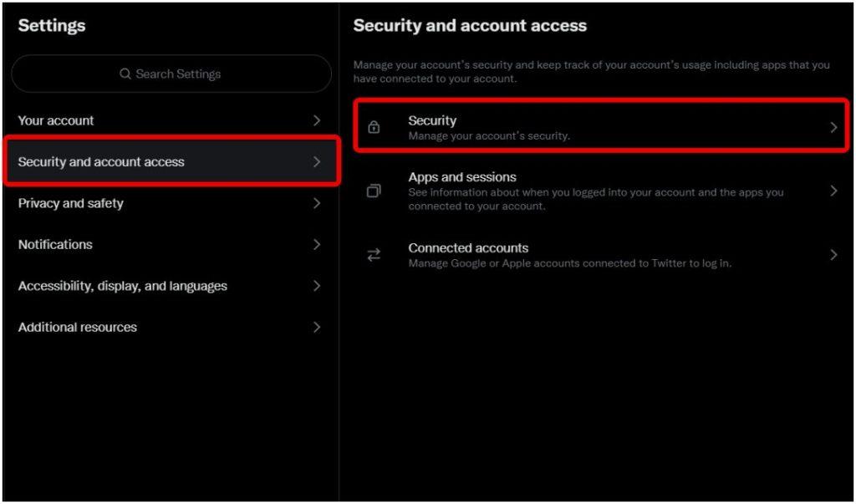Click the chevron on Apps and sessions row
Image resolution: width=856 pixels, height=504 pixels.
click(x=833, y=191)
